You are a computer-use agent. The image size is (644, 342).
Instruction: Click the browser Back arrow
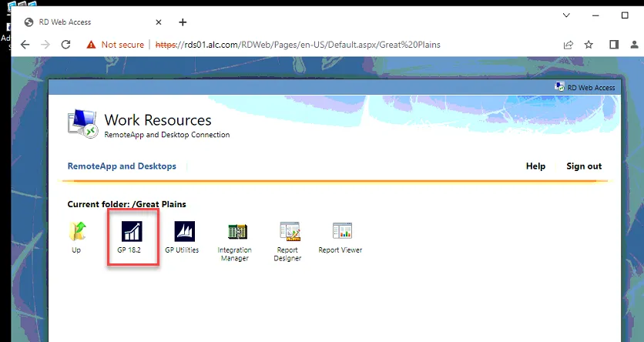pos(25,45)
